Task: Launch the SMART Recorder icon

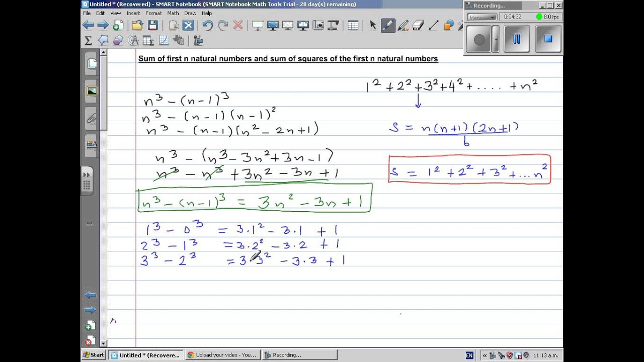Action: pos(198,40)
